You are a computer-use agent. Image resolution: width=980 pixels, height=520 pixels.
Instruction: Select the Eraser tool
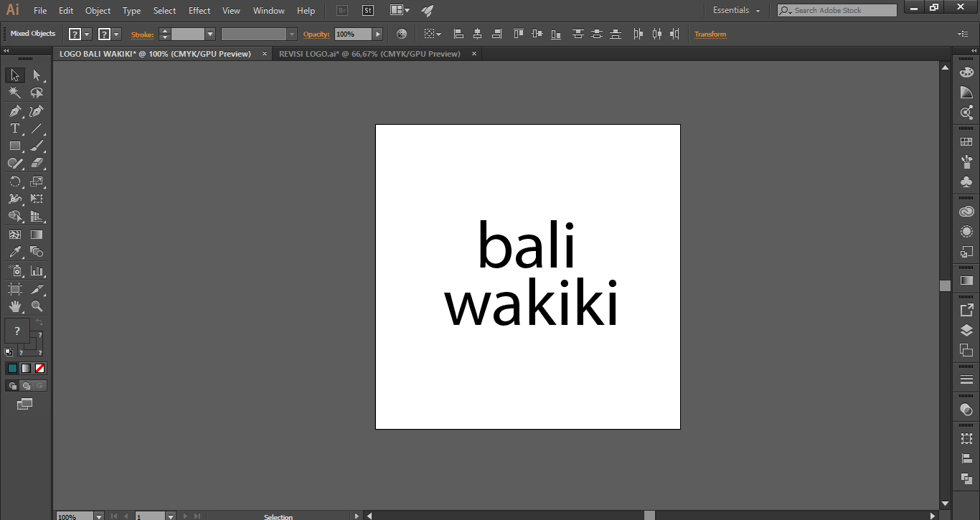[x=37, y=164]
